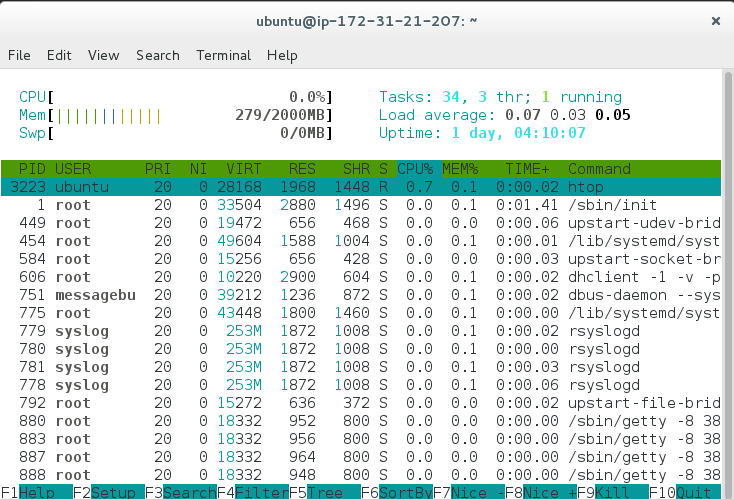
Task: Open the View menu
Action: click(103, 55)
